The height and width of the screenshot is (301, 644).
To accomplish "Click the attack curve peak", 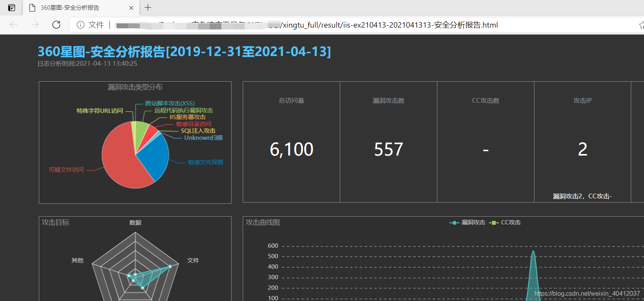I will click(x=533, y=252).
